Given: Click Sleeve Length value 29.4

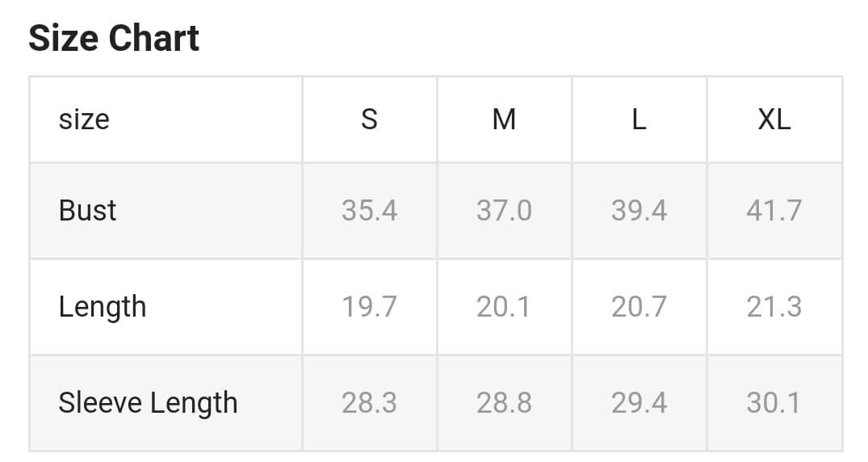Looking at the screenshot, I should click(639, 402).
